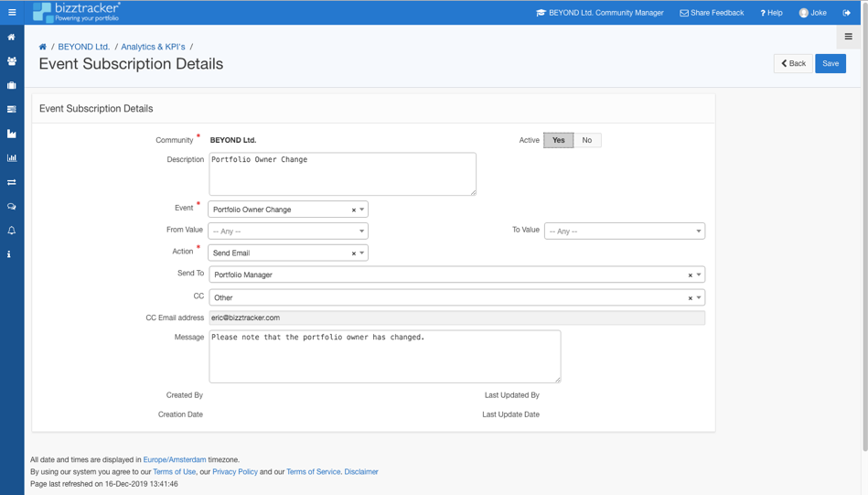Open Disclaimer link
The height and width of the screenshot is (495, 868).
(x=361, y=472)
